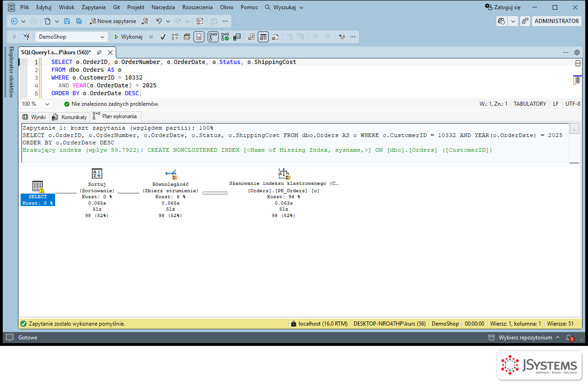Open the DemoShop database dropdown
This screenshot has width=588, height=384.
click(x=72, y=37)
